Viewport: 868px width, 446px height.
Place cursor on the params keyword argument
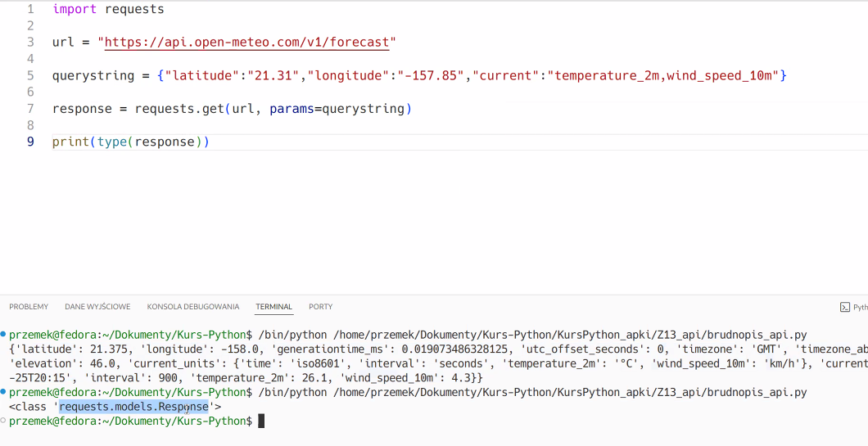point(292,109)
